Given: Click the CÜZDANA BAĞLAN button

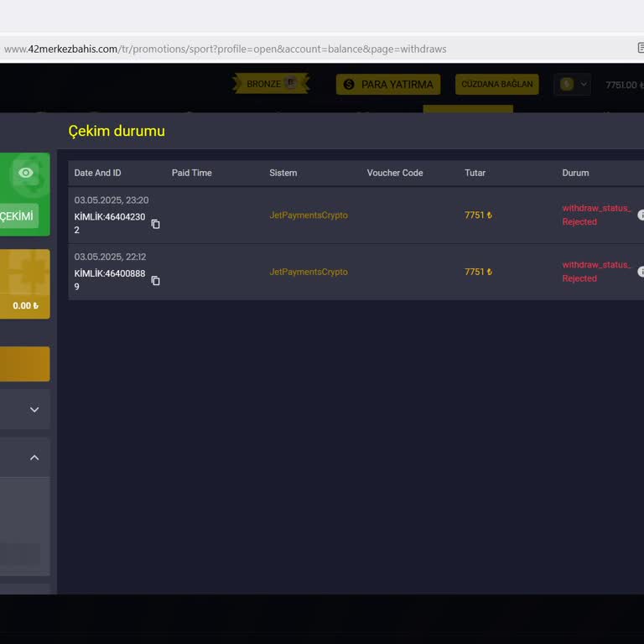Looking at the screenshot, I should coord(497,84).
